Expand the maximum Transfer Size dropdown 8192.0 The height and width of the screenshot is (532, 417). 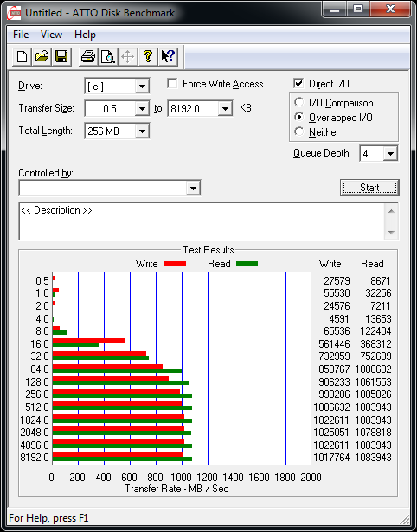coord(225,109)
